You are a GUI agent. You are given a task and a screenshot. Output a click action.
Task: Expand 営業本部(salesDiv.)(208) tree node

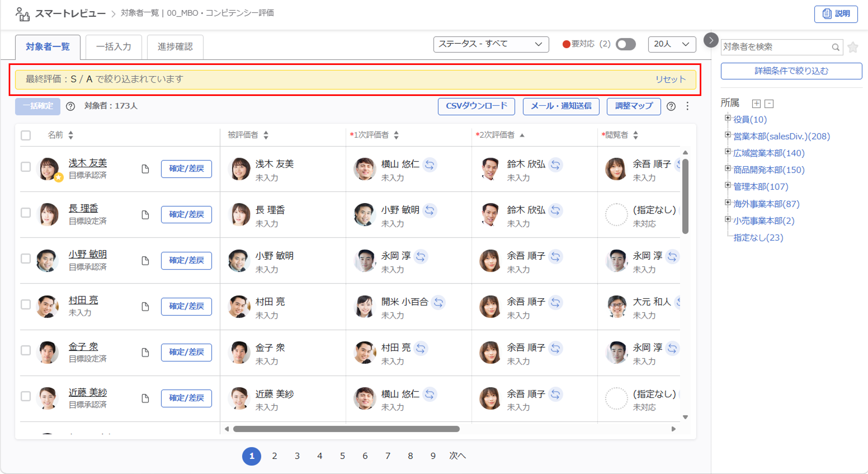(x=728, y=134)
